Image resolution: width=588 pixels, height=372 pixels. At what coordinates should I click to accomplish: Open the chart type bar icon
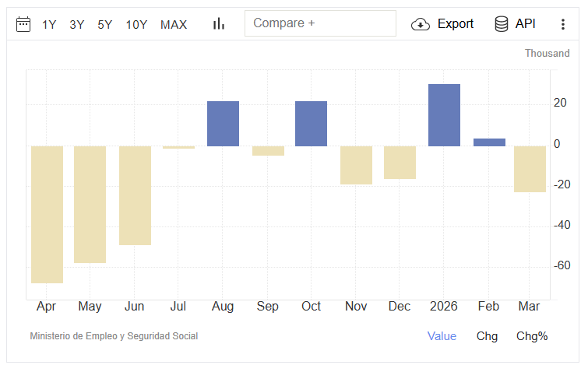tap(219, 24)
